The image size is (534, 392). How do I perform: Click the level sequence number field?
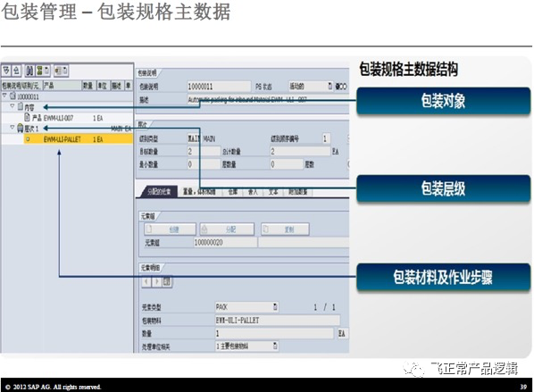[326, 138]
